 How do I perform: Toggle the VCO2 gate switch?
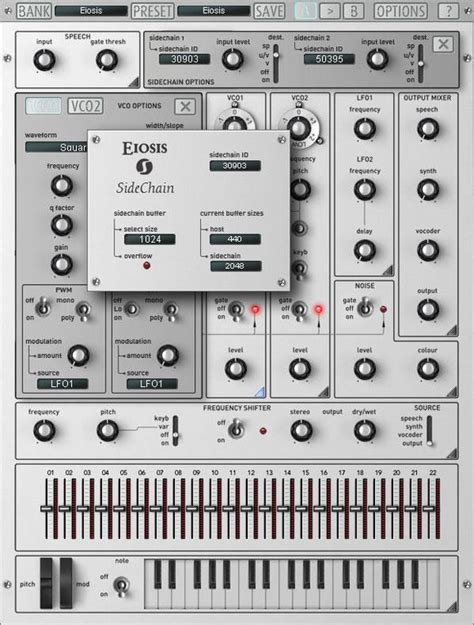(299, 311)
